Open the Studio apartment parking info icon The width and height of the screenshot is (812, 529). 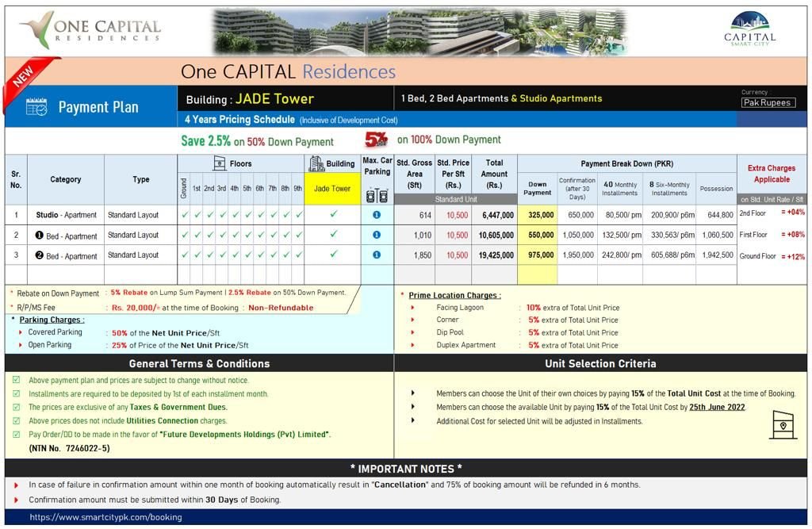pos(377,215)
